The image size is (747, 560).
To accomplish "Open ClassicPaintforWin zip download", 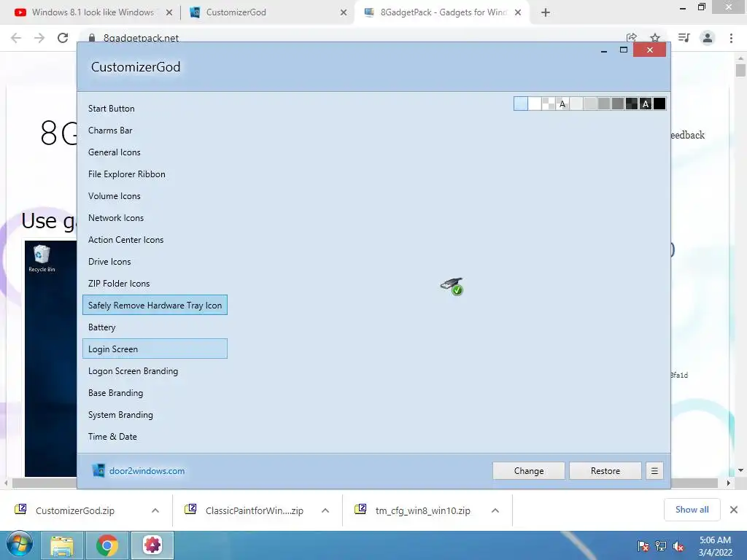I will coord(254,510).
